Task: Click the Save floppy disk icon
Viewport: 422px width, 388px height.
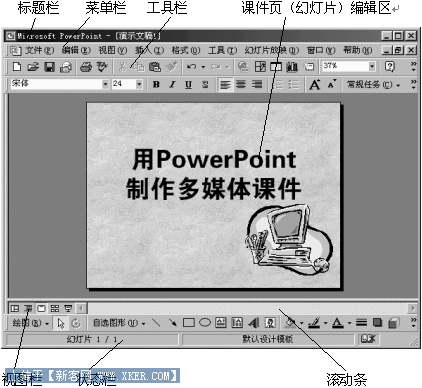Action: pyautogui.click(x=49, y=67)
